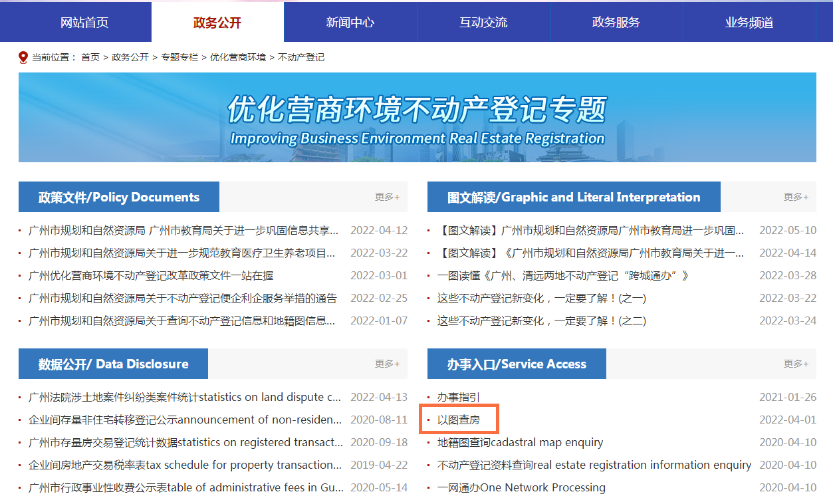This screenshot has width=833, height=504.
Task: Open 这些不动产登记新变化 (之一) article
Action: (x=541, y=299)
